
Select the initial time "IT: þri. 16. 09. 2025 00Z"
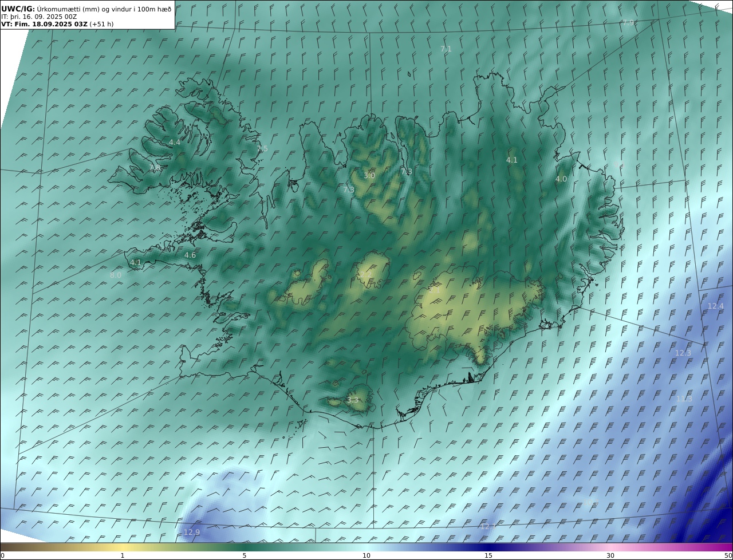pos(39,17)
